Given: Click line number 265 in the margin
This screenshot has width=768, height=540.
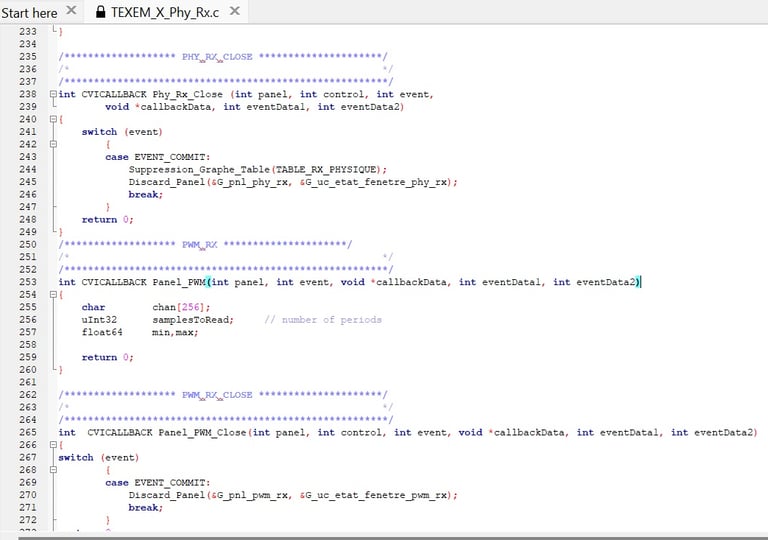Looking at the screenshot, I should [x=28, y=432].
